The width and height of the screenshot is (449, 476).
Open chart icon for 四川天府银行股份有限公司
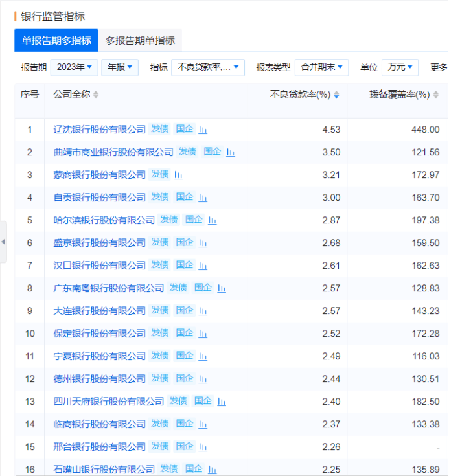tap(222, 402)
